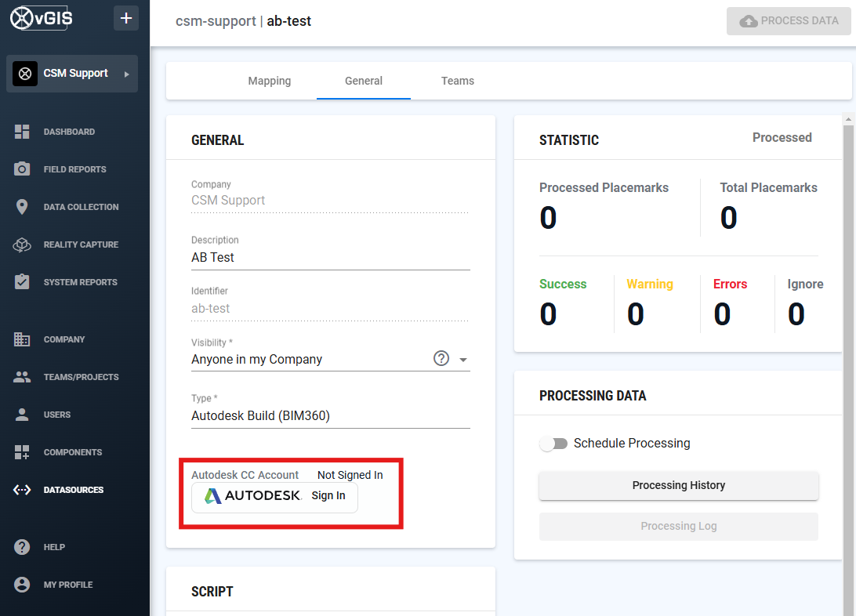This screenshot has height=616, width=856.
Task: Switch to the Teams tab
Action: click(458, 81)
